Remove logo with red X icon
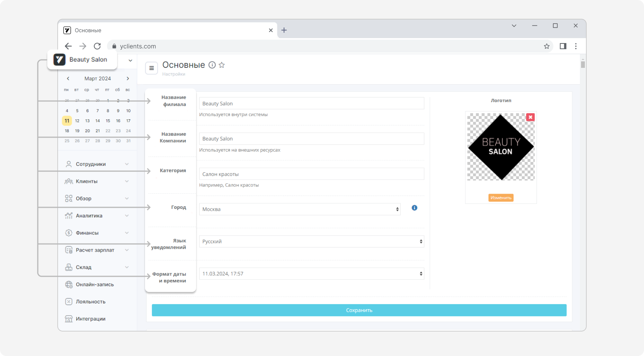This screenshot has height=356, width=644. [x=530, y=117]
